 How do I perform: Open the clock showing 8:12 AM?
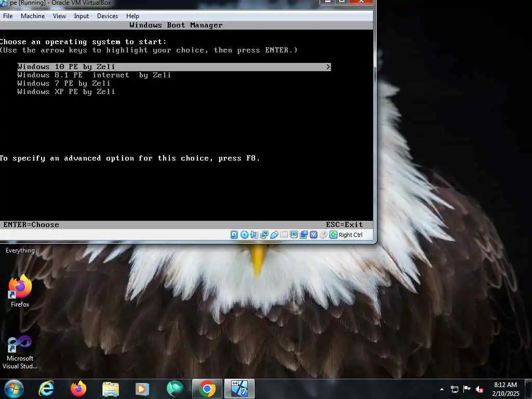506,389
